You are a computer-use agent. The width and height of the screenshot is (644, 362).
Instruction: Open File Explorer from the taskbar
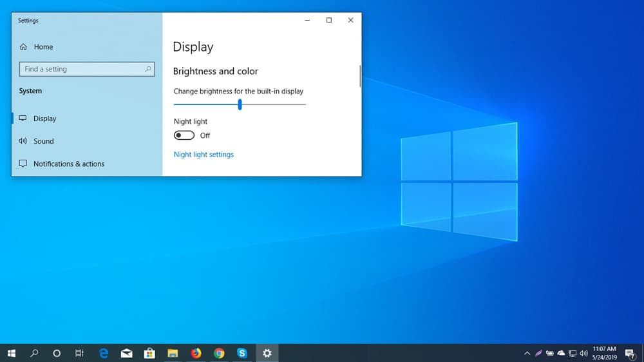pos(173,353)
